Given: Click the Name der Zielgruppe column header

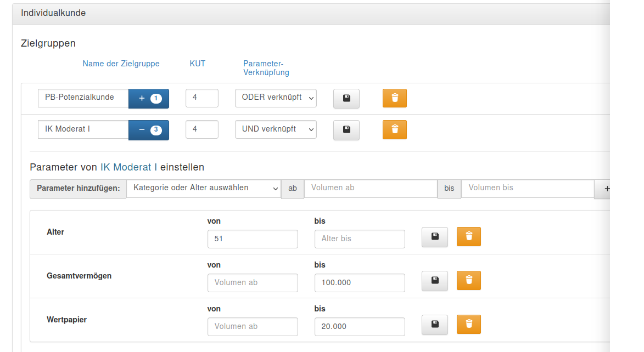Looking at the screenshot, I should point(121,64).
